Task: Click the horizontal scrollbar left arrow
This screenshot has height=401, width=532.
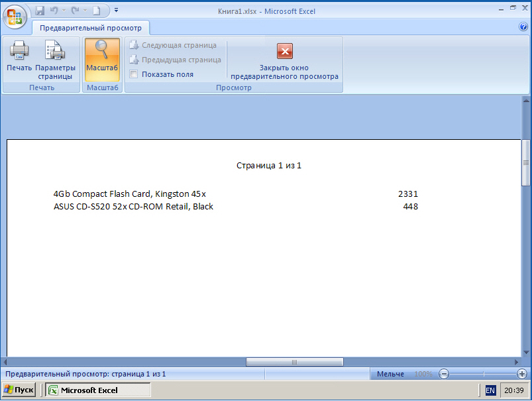Action: pos(5,362)
